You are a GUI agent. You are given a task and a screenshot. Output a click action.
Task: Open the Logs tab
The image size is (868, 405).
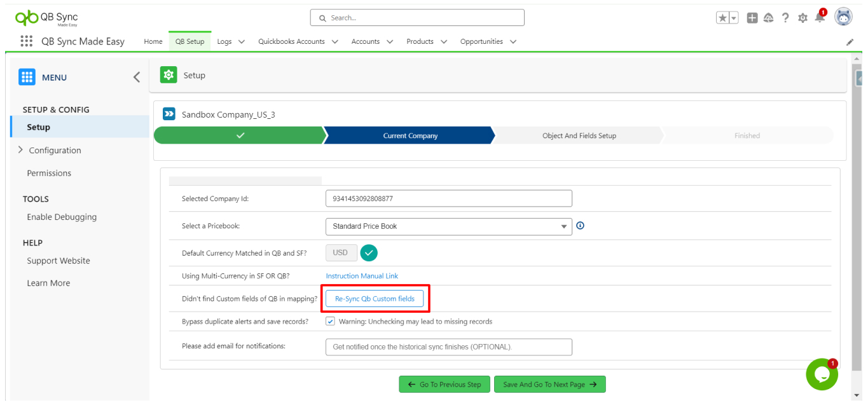coord(224,41)
